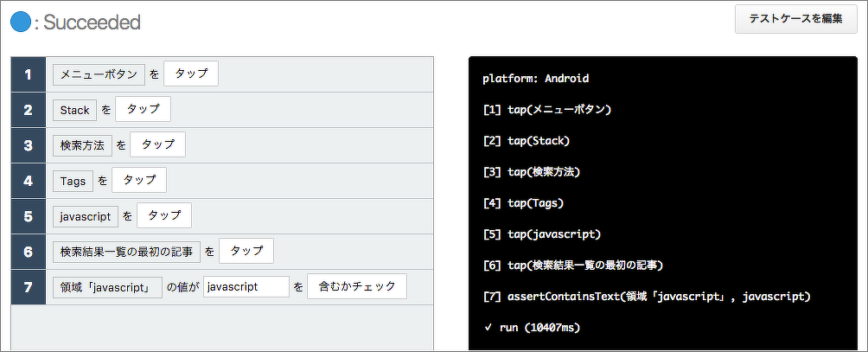Click the タップ action in step 4
The width and height of the screenshot is (868, 352).
[x=138, y=181]
